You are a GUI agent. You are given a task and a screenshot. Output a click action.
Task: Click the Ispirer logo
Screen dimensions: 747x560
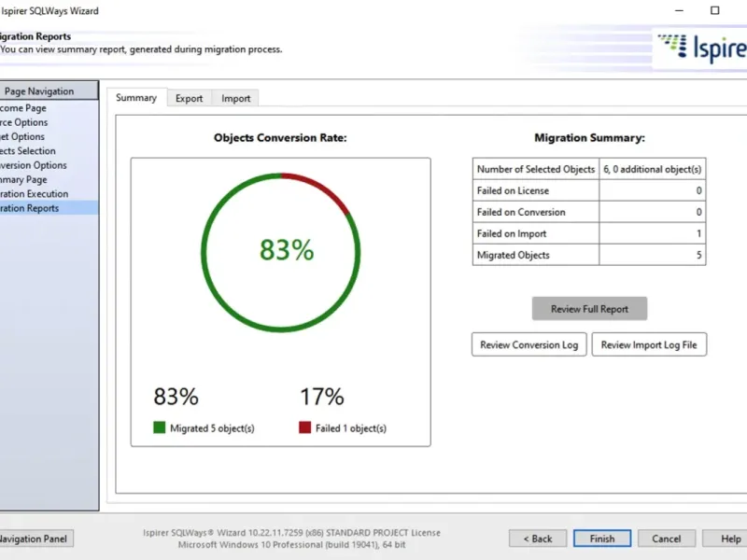click(x=701, y=48)
